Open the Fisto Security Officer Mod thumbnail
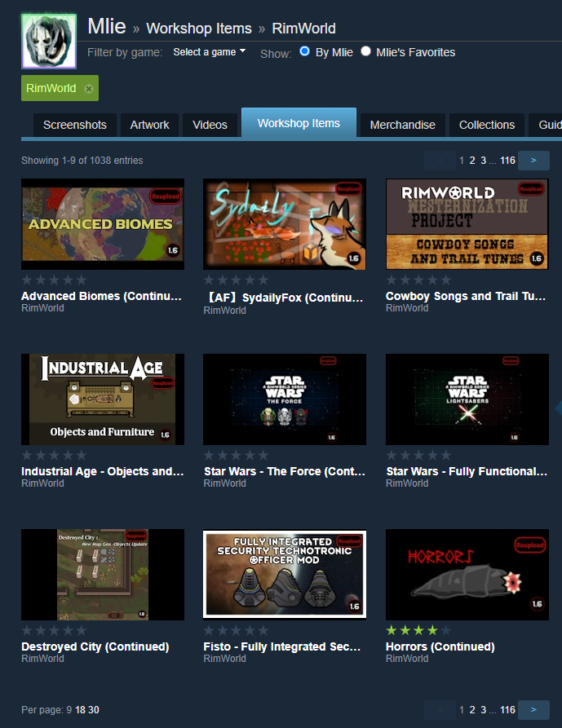Image resolution: width=562 pixels, height=728 pixels. tap(285, 574)
